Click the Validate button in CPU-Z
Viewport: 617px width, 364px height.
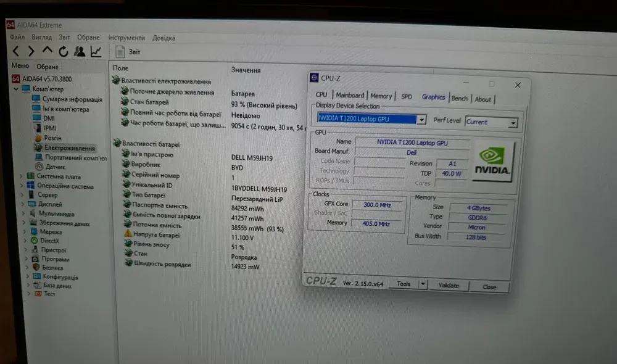pyautogui.click(x=449, y=286)
